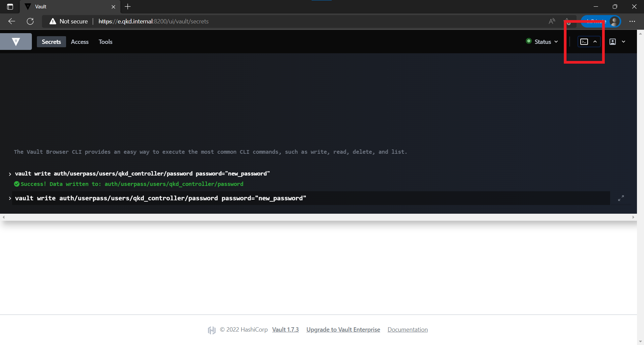Click the browser address bar URL

154,21
